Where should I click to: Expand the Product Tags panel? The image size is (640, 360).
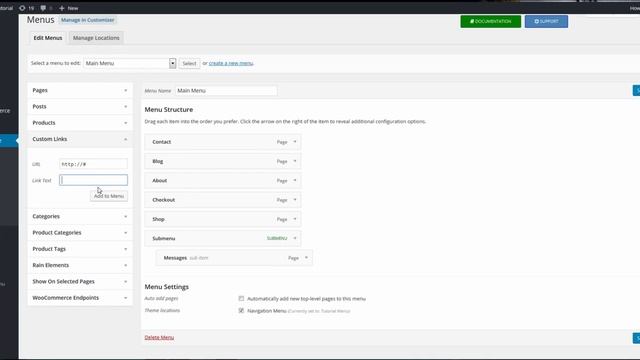80,249
